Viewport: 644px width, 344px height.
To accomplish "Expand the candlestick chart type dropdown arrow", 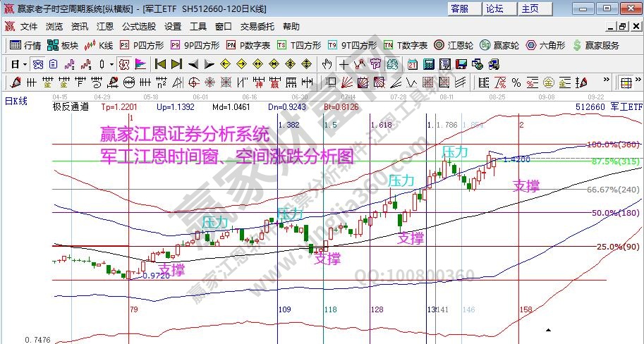I will tap(111, 64).
